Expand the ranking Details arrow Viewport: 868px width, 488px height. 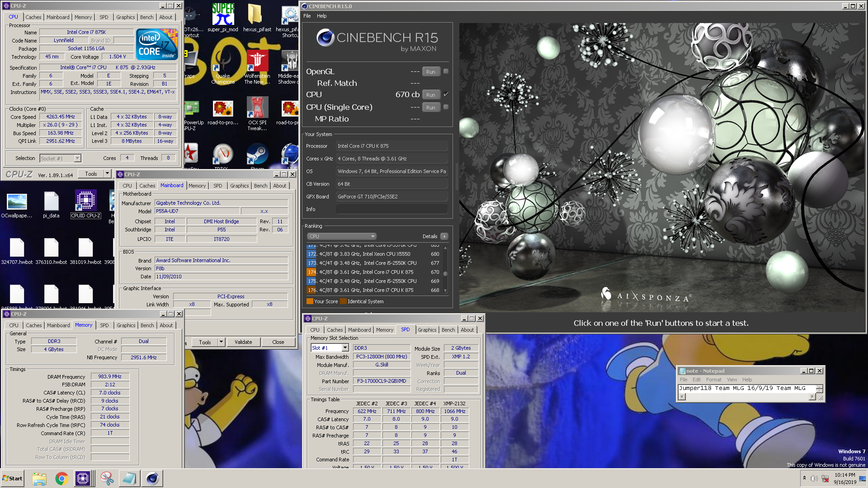(x=444, y=236)
